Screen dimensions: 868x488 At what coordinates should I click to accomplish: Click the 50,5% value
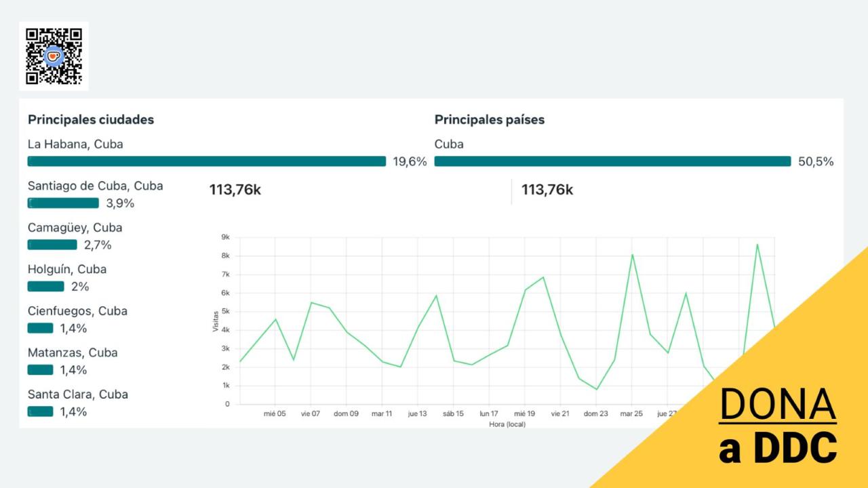(x=816, y=161)
